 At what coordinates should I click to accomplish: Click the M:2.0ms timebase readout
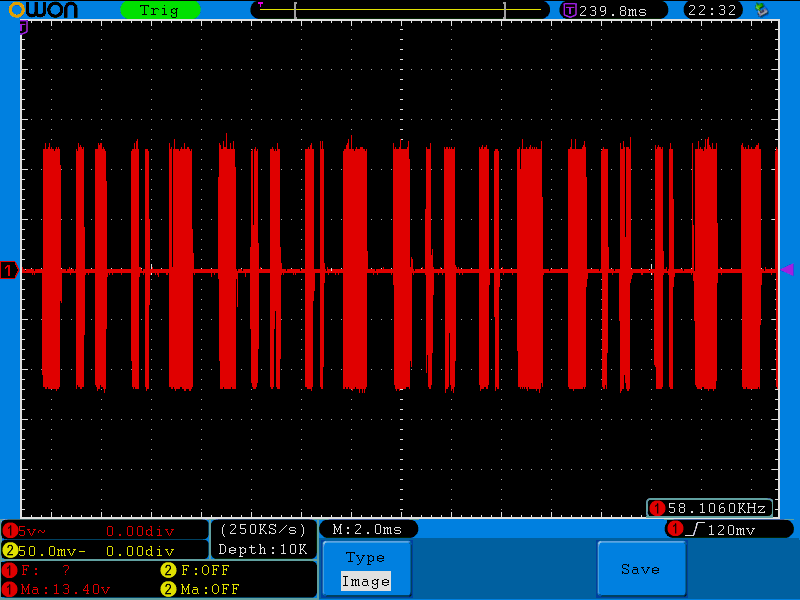[368, 530]
